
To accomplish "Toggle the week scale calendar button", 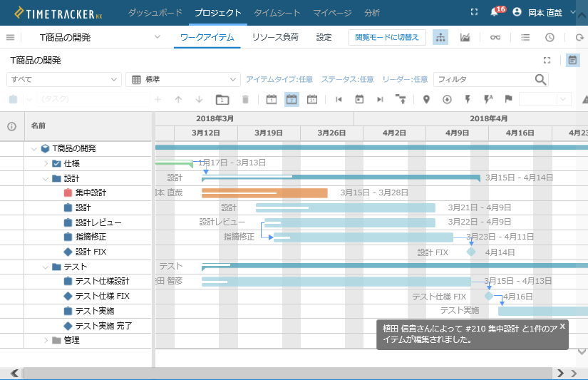I will point(292,100).
